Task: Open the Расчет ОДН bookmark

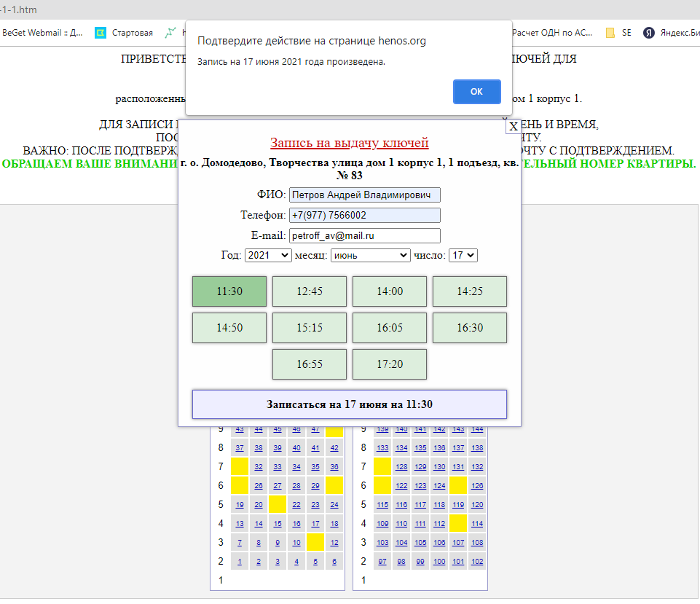Action: [x=552, y=33]
